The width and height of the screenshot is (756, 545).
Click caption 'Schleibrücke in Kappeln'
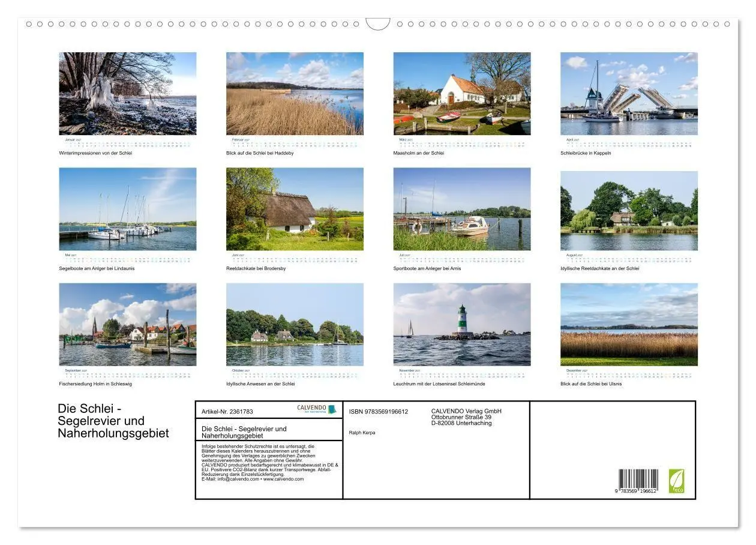(586, 153)
